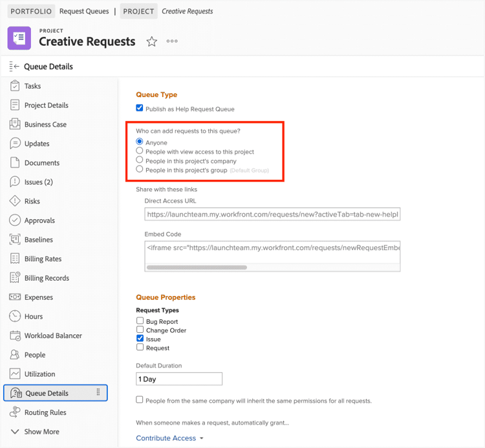Click the Updates speech bubble icon

14,144
